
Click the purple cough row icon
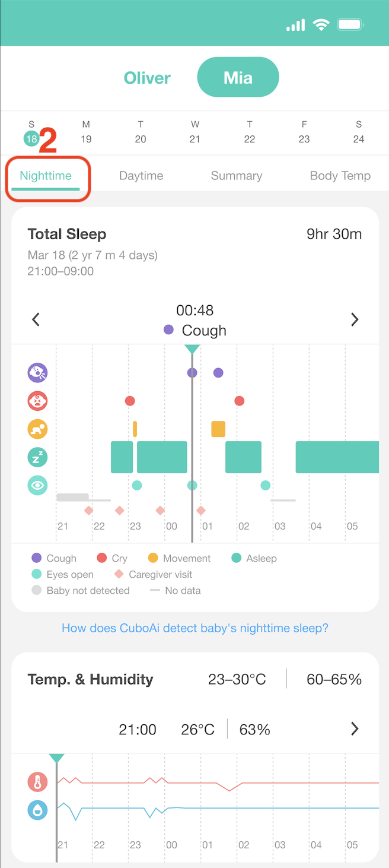[x=37, y=373]
